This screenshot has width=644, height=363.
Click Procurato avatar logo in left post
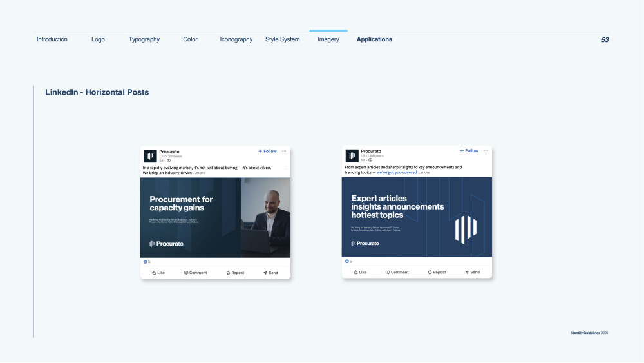[x=150, y=156]
